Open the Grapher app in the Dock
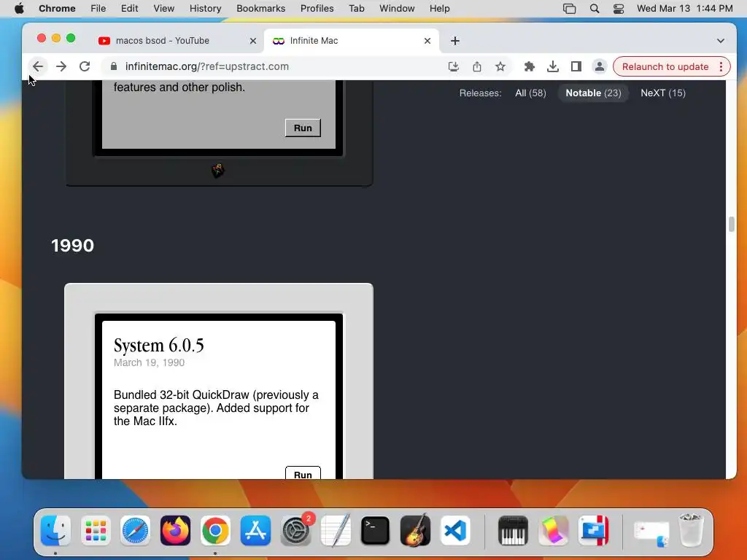The width and height of the screenshot is (747, 560). [553, 531]
